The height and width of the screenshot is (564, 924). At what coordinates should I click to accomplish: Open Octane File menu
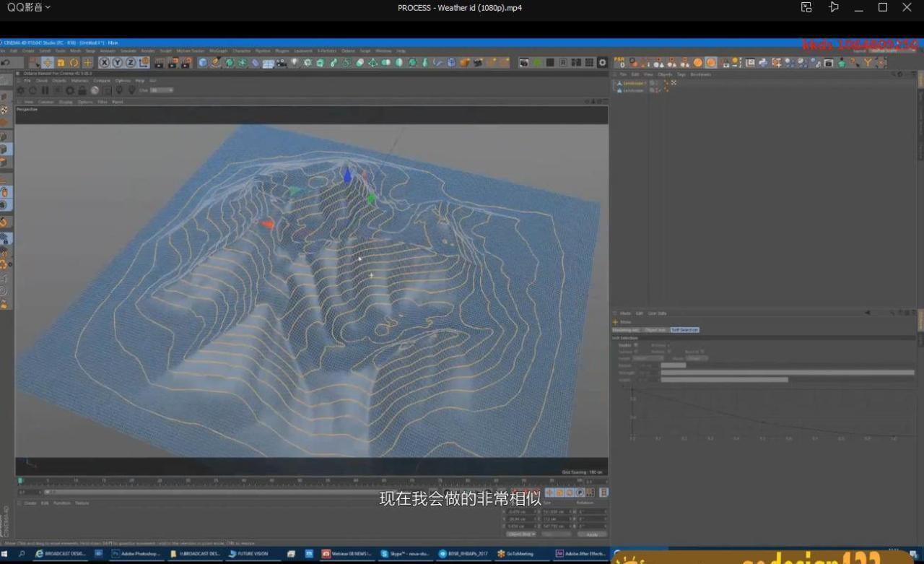(27, 80)
